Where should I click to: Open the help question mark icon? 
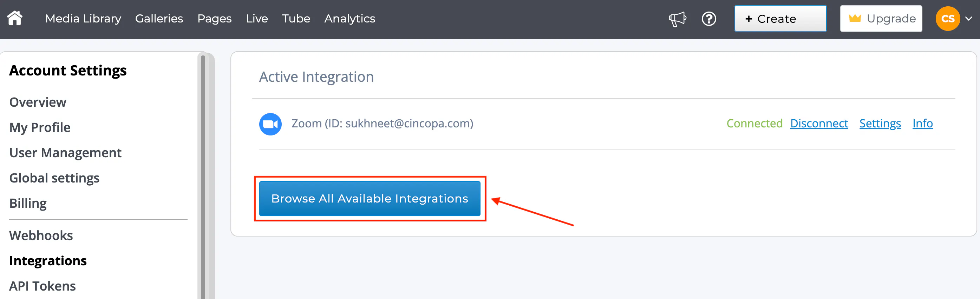[x=709, y=19]
